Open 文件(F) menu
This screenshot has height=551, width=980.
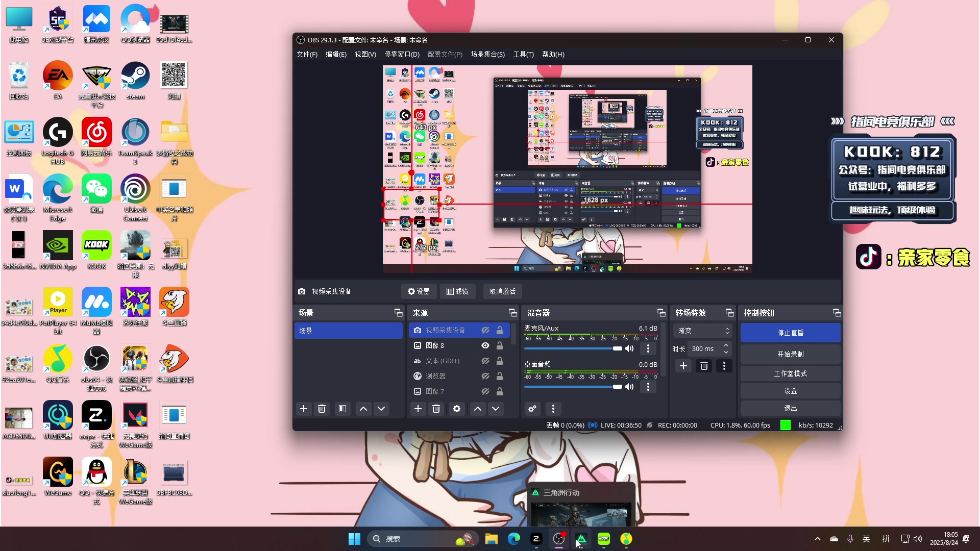pyautogui.click(x=307, y=54)
